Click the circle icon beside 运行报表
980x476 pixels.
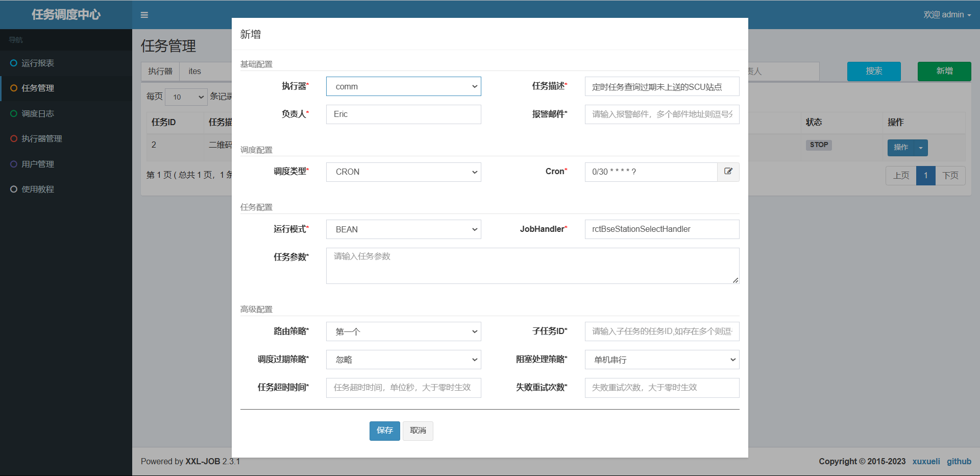(x=14, y=63)
